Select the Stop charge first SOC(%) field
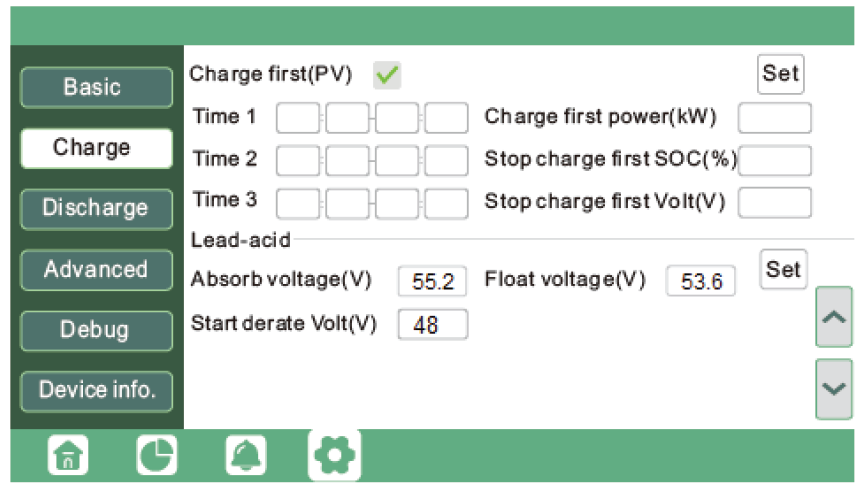Image resolution: width=864 pixels, height=491 pixels. [x=774, y=160]
